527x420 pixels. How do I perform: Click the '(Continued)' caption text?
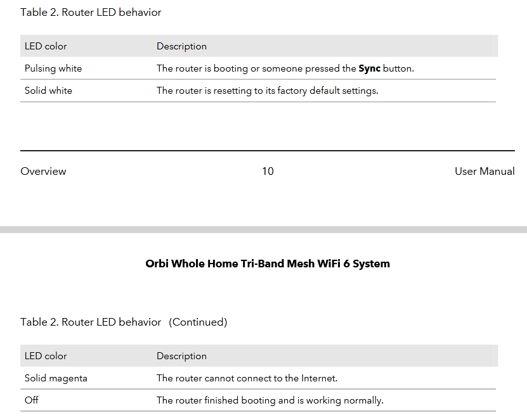tap(198, 322)
